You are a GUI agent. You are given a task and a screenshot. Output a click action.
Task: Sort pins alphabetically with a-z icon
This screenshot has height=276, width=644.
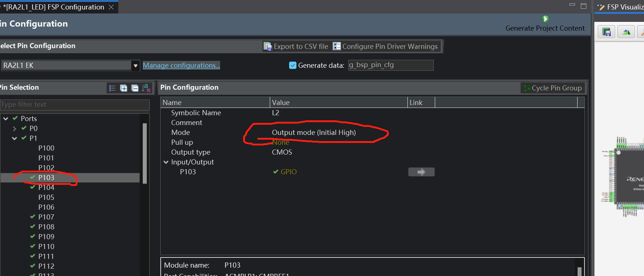point(146,88)
